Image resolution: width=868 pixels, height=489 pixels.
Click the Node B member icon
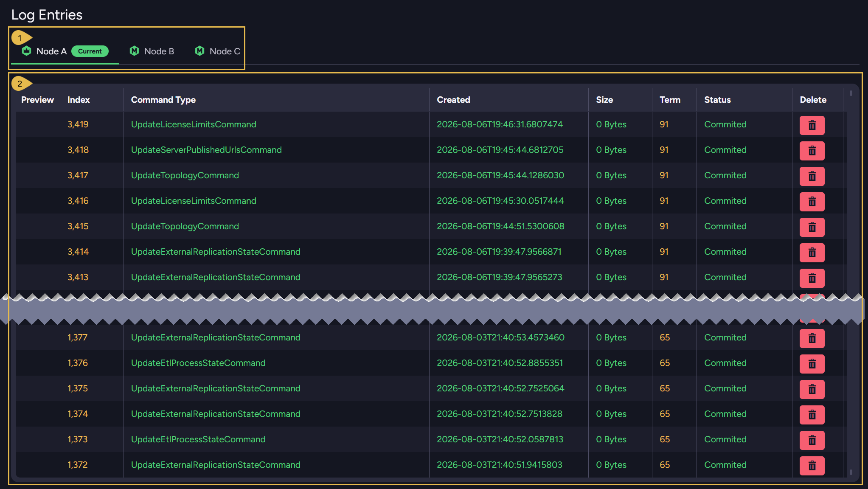134,51
